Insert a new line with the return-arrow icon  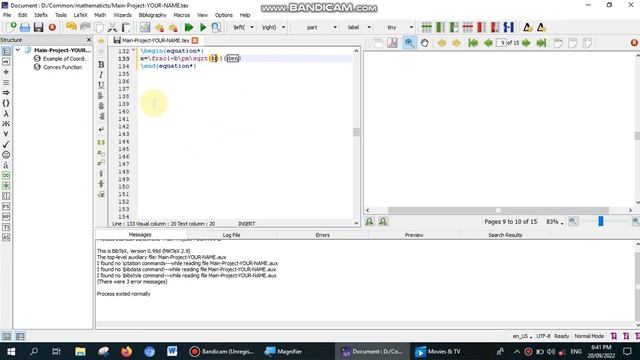tap(101, 129)
